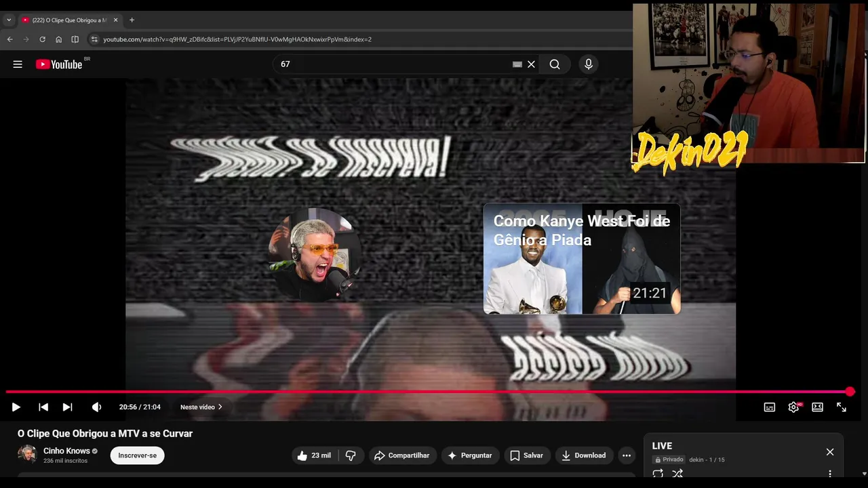Toggle playlist loop icon
868x488 pixels.
coord(658,474)
